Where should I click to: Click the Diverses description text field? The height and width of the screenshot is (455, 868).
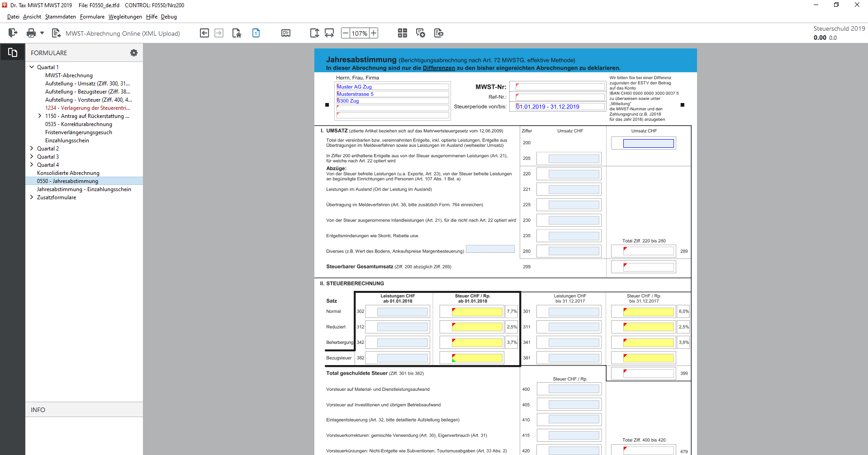click(490, 249)
